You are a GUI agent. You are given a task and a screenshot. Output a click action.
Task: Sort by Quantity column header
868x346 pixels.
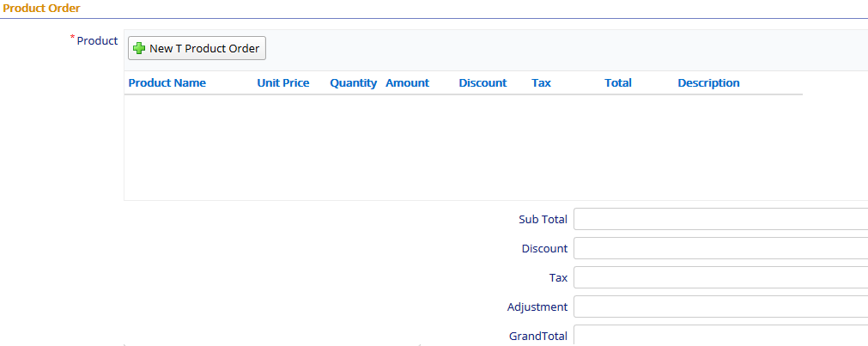353,83
